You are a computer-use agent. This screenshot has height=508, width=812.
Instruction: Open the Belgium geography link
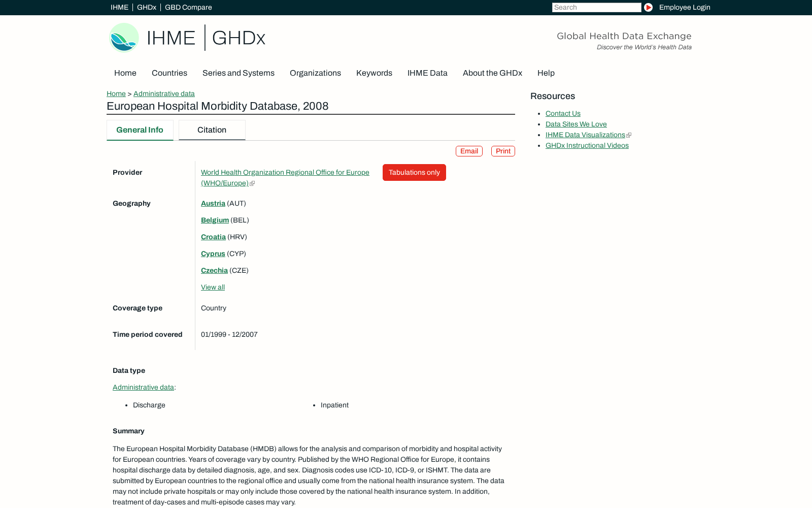(215, 220)
